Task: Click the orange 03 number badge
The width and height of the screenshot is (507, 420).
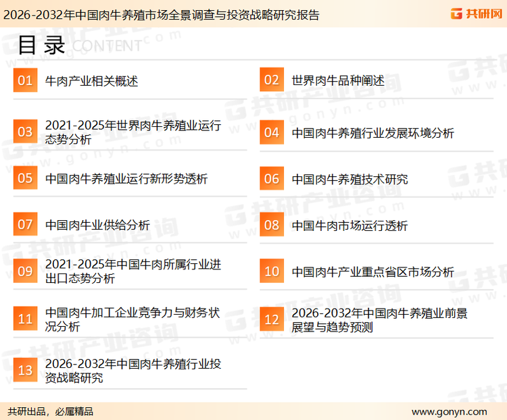Action: pos(25,132)
